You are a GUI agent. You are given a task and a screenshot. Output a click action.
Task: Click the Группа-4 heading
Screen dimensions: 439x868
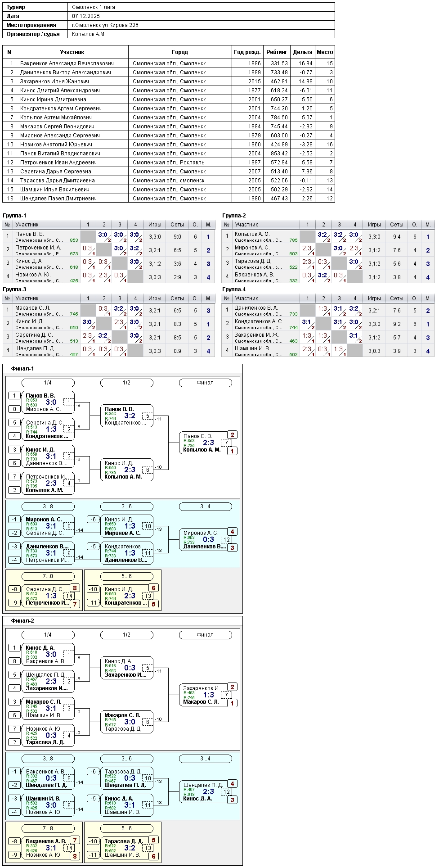(234, 289)
